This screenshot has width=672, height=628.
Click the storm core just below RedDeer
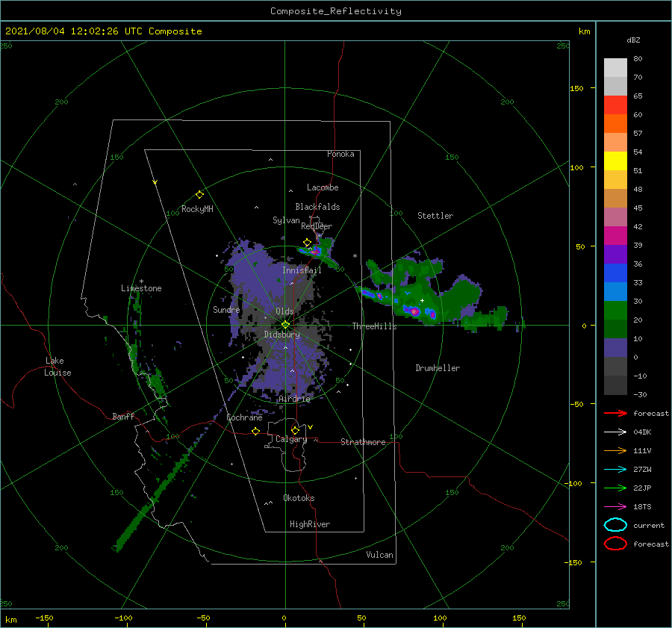pos(314,252)
